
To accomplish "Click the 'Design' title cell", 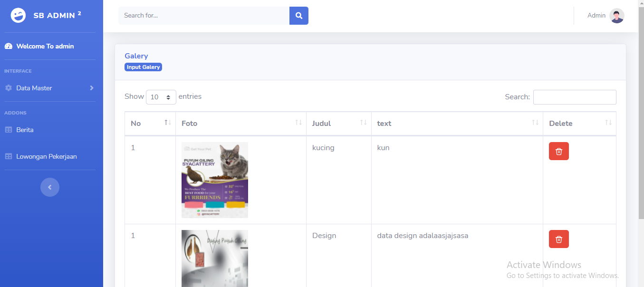I will click(324, 236).
